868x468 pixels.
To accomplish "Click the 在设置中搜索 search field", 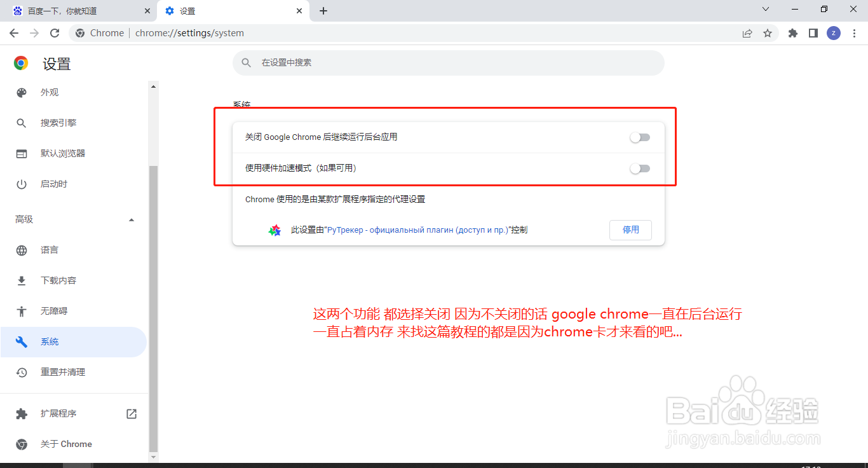I will (449, 63).
